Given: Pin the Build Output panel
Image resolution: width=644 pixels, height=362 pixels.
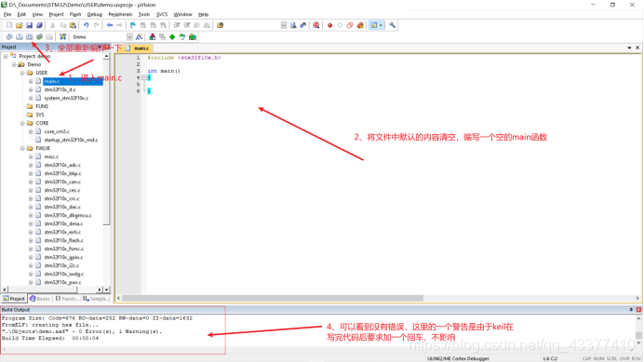Looking at the screenshot, I should click(631, 309).
